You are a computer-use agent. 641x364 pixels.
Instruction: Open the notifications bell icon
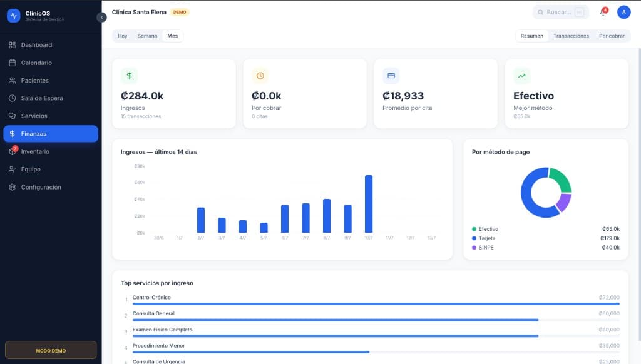[603, 13]
